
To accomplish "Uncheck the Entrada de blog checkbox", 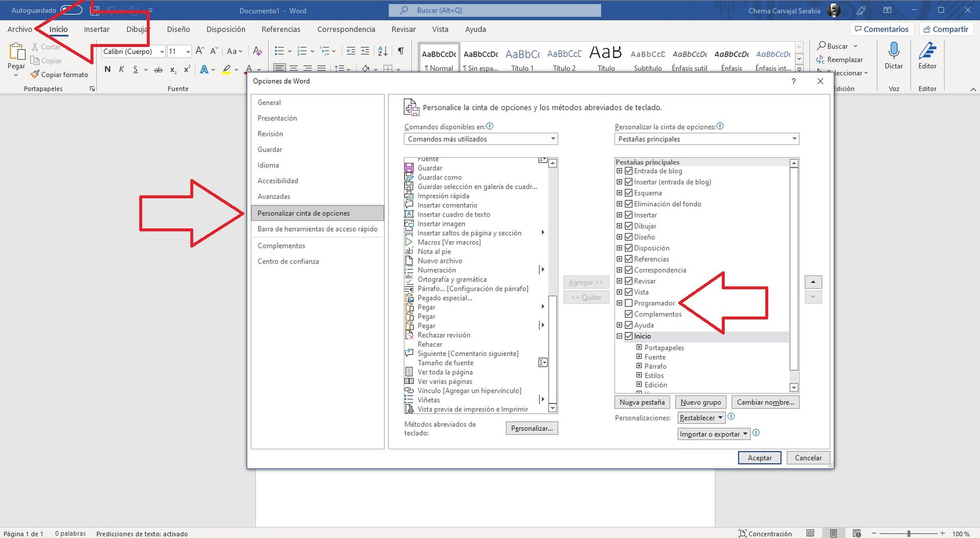I will point(628,171).
